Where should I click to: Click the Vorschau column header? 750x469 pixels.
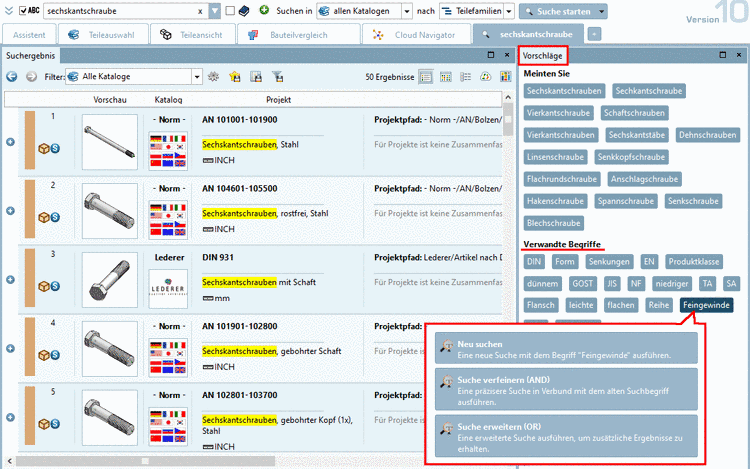(110, 99)
